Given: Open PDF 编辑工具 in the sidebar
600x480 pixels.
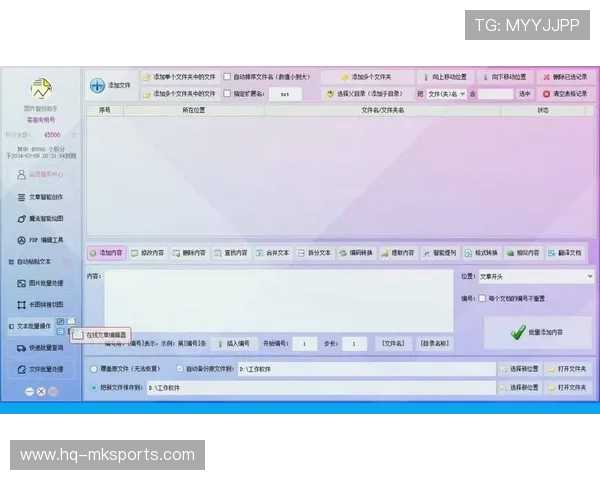Looking at the screenshot, I should (40, 240).
